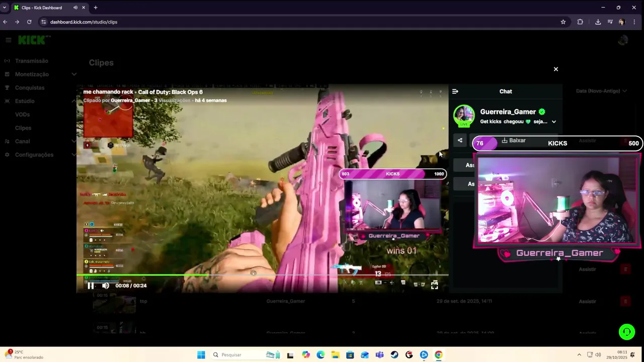Open Clipes under Estúdio
The width and height of the screenshot is (644, 362).
[x=23, y=128]
